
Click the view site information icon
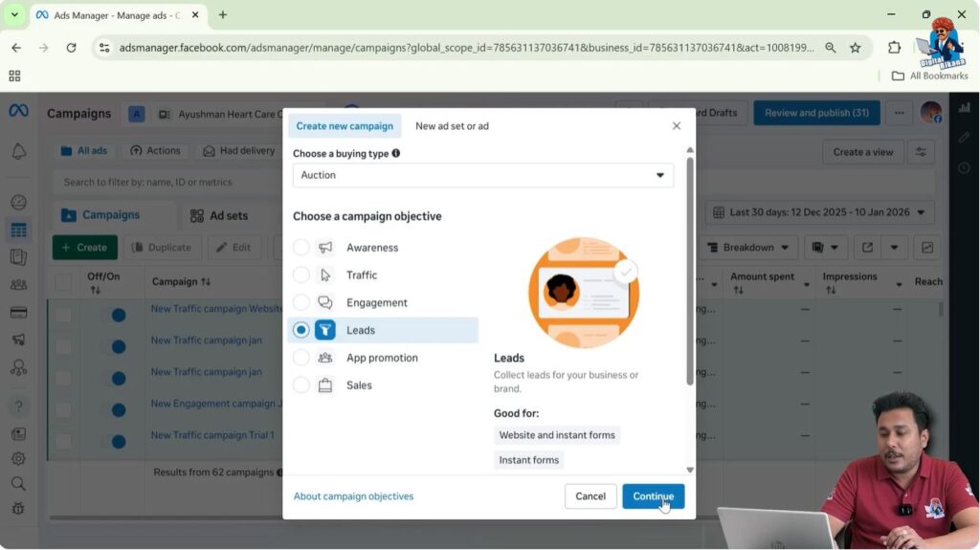click(x=104, y=48)
